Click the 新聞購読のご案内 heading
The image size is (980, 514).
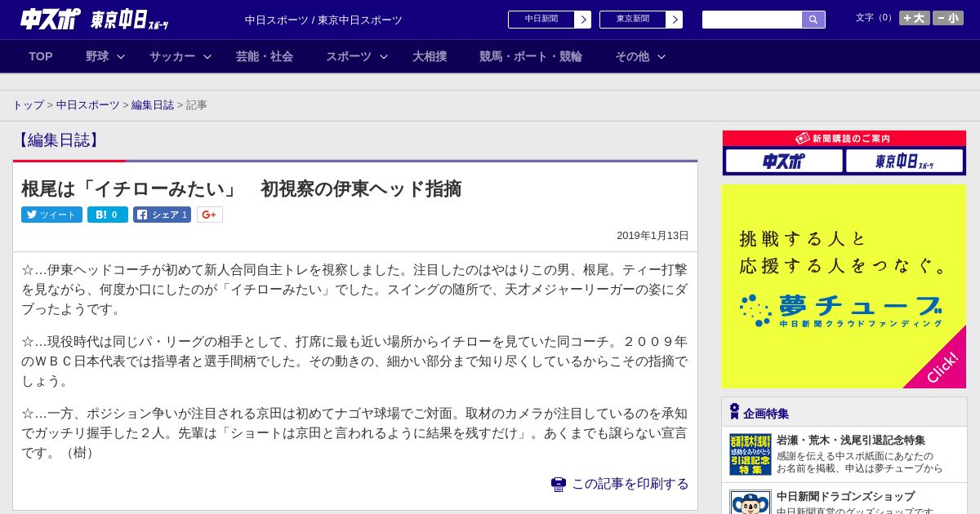click(844, 139)
